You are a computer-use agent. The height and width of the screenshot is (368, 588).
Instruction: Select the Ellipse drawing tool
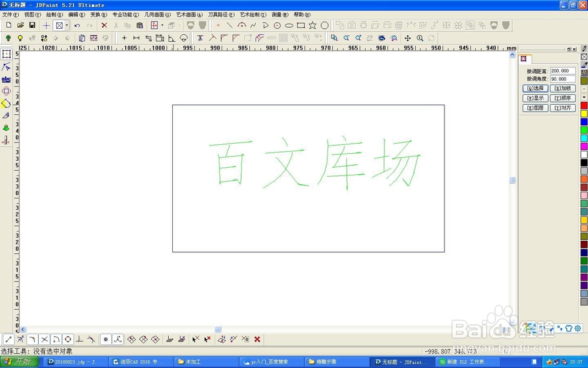click(x=289, y=25)
